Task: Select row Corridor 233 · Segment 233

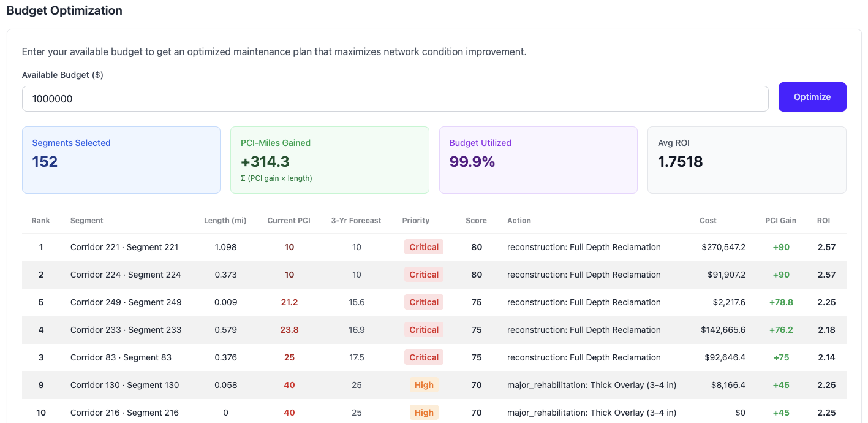Action: (x=434, y=330)
